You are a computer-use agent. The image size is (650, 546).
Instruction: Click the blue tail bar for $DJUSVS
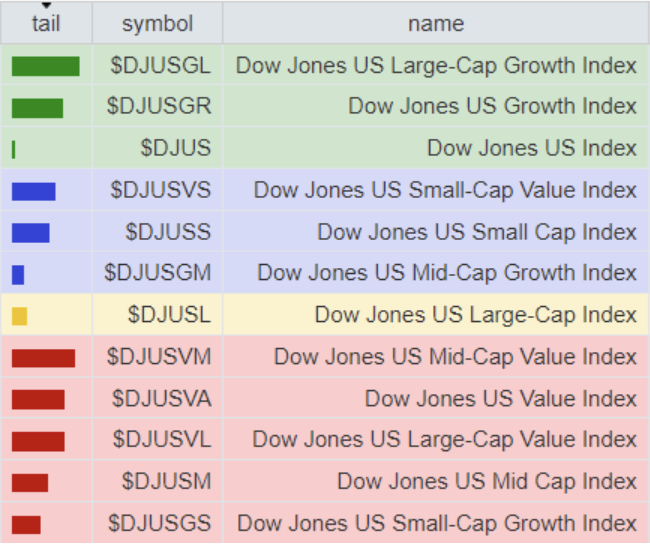[33, 191]
